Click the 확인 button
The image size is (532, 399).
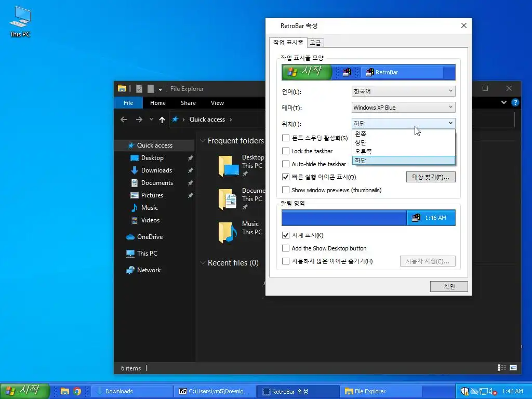coord(449,286)
